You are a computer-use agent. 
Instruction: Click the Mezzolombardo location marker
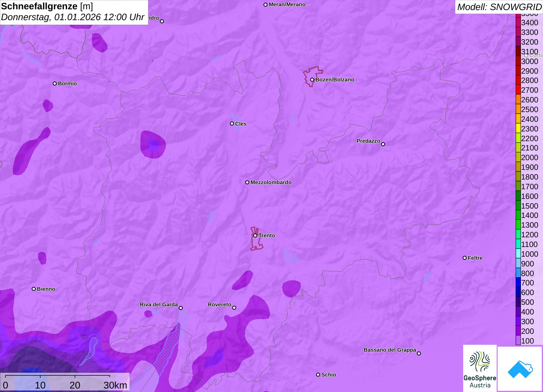point(247,182)
